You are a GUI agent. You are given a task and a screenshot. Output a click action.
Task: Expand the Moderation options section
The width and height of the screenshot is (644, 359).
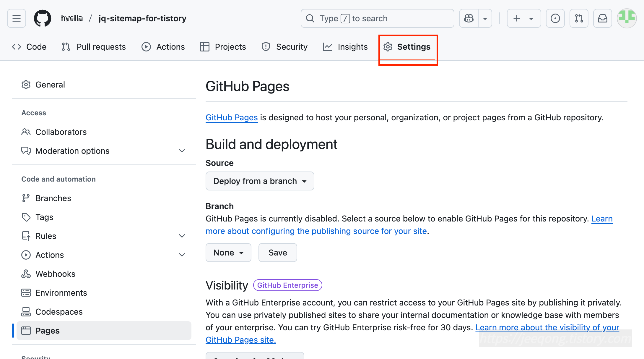pyautogui.click(x=182, y=151)
